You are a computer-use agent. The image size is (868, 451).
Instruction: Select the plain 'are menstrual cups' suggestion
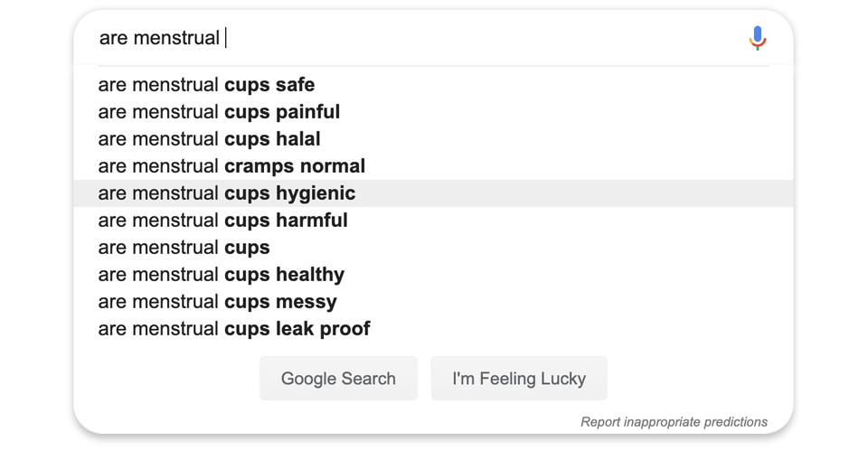click(x=433, y=248)
